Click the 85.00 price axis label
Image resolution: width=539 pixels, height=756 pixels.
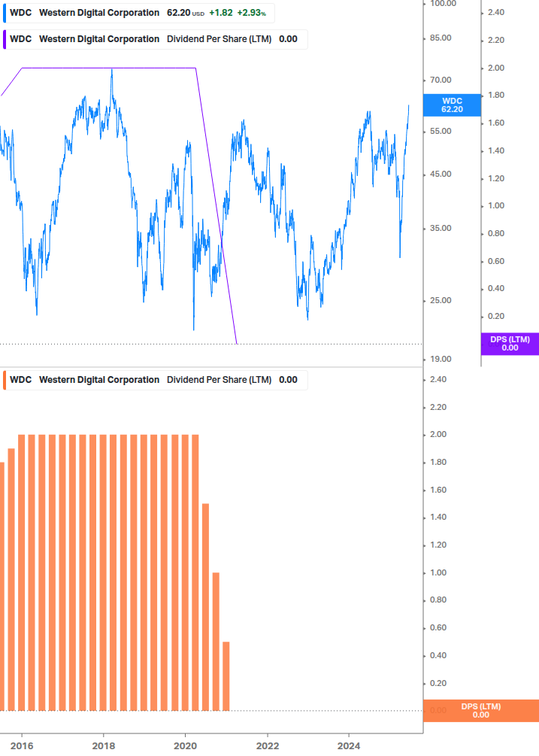[x=441, y=38]
